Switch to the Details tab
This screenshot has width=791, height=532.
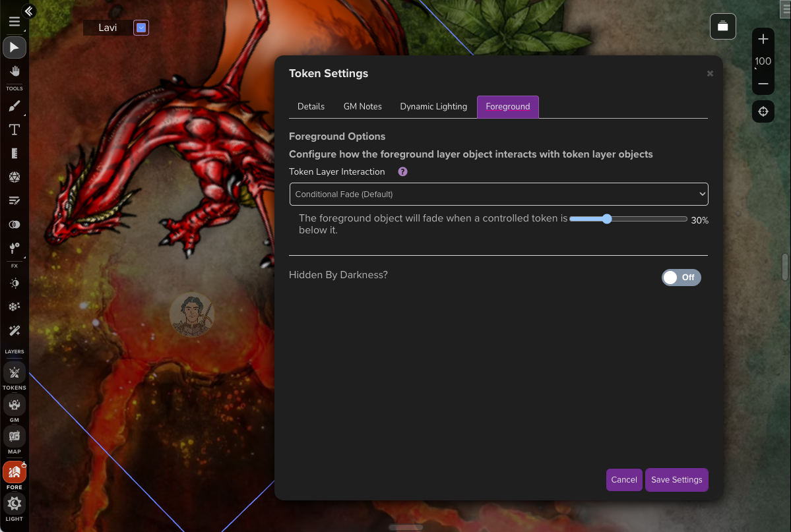[311, 107]
